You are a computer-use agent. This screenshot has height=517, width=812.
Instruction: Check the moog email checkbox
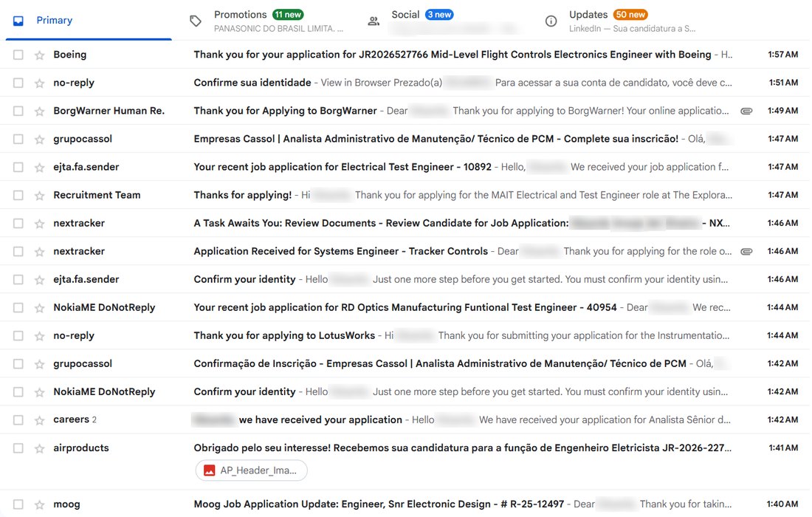[x=18, y=504]
